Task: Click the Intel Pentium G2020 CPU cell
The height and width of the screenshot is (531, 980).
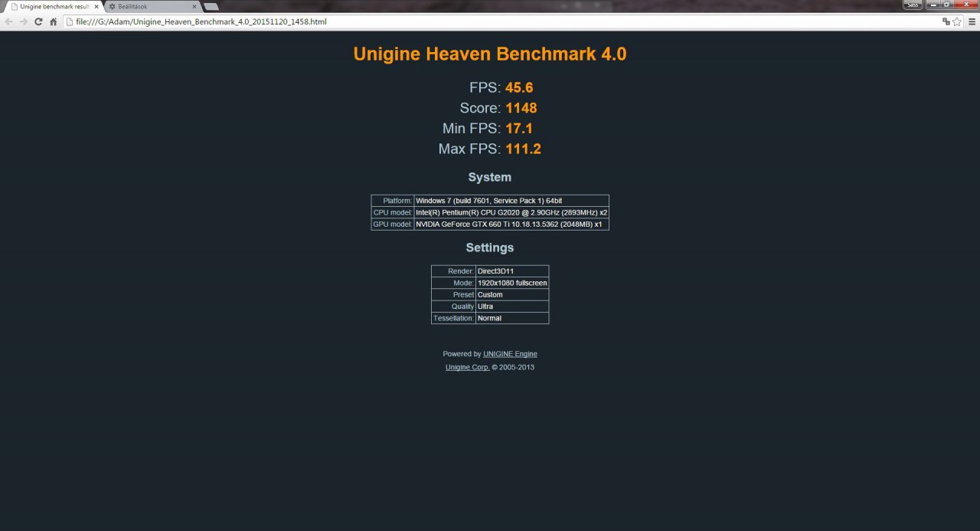Action: 511,212
